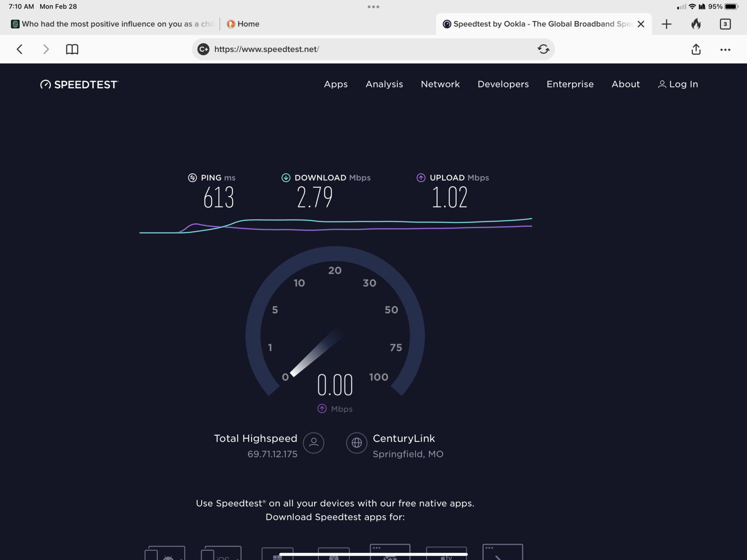Switch to the Home tab
Viewport: 747px width, 560px height.
tap(243, 24)
